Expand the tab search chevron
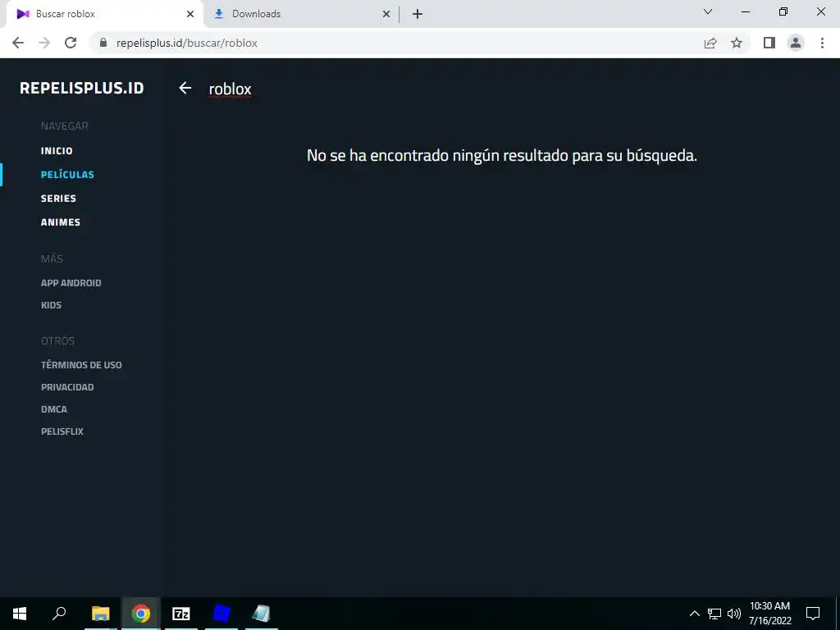840x630 pixels. (x=708, y=11)
